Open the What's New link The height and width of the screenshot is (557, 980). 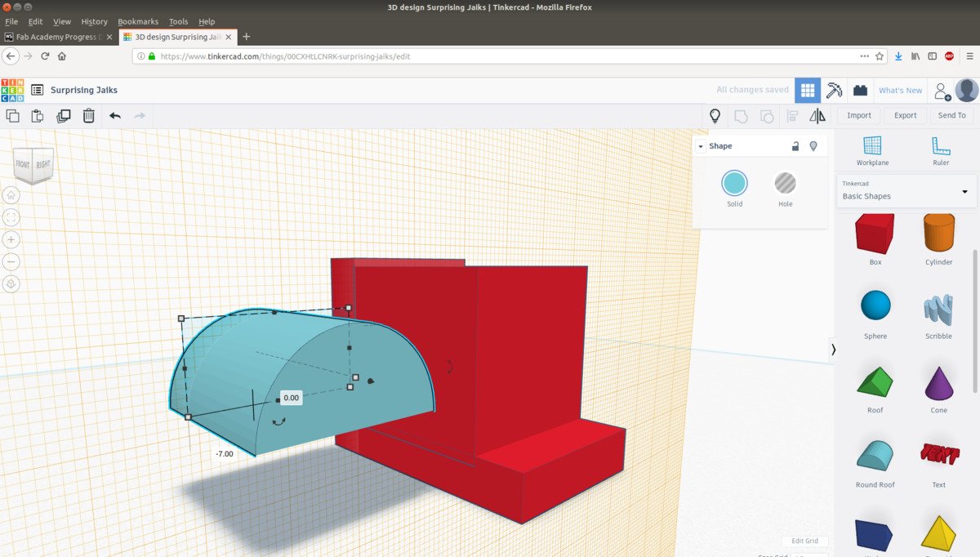click(x=900, y=91)
